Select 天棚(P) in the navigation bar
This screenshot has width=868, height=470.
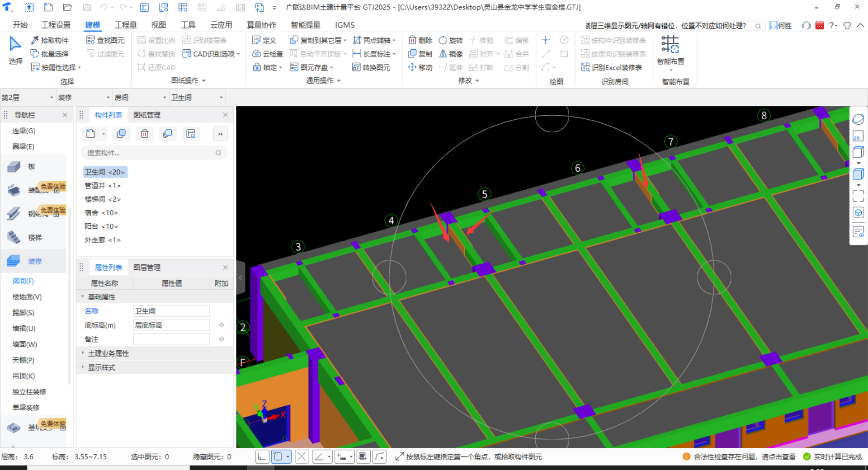[24, 360]
